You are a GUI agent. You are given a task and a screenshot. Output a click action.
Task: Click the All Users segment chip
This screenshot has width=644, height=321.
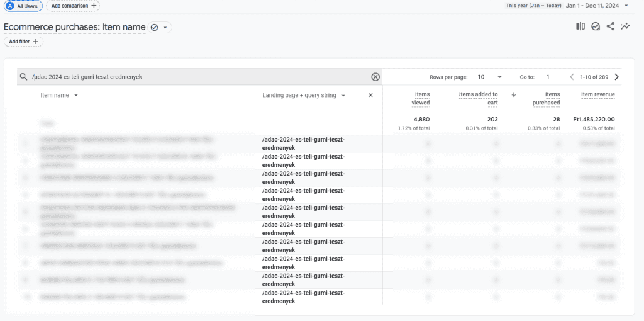21,6
